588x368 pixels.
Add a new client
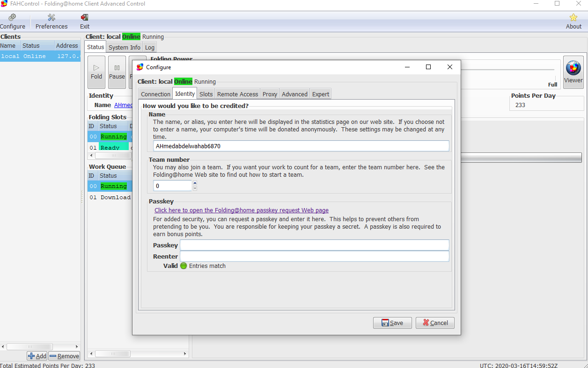[x=37, y=356]
